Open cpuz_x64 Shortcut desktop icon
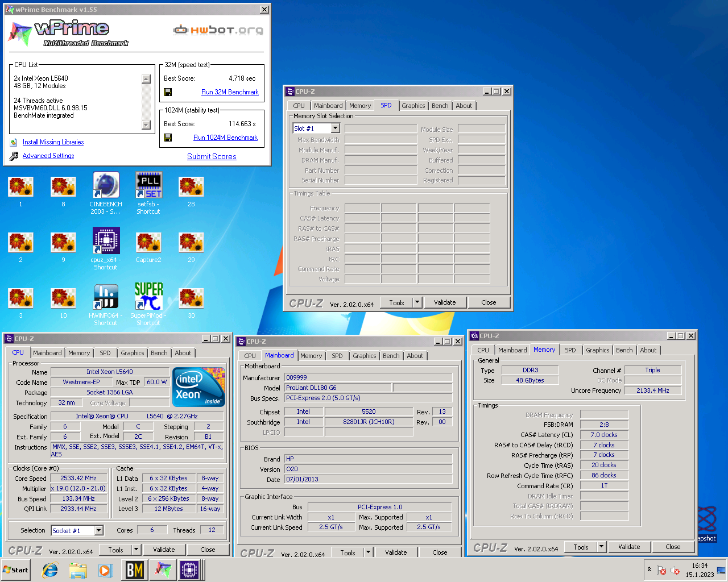Screen dimensions: 728x582 pyautogui.click(x=106, y=248)
